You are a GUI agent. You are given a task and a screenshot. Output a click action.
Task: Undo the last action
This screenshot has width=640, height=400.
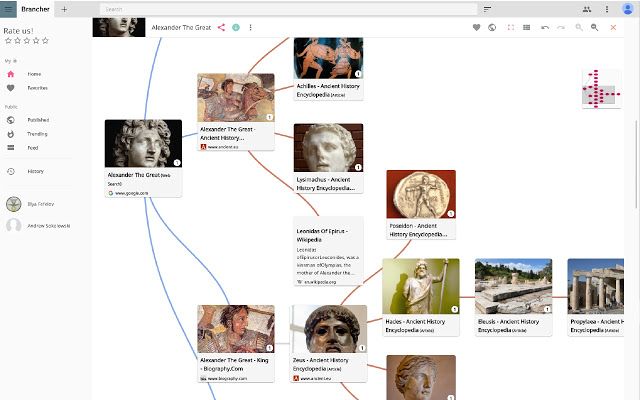545,27
